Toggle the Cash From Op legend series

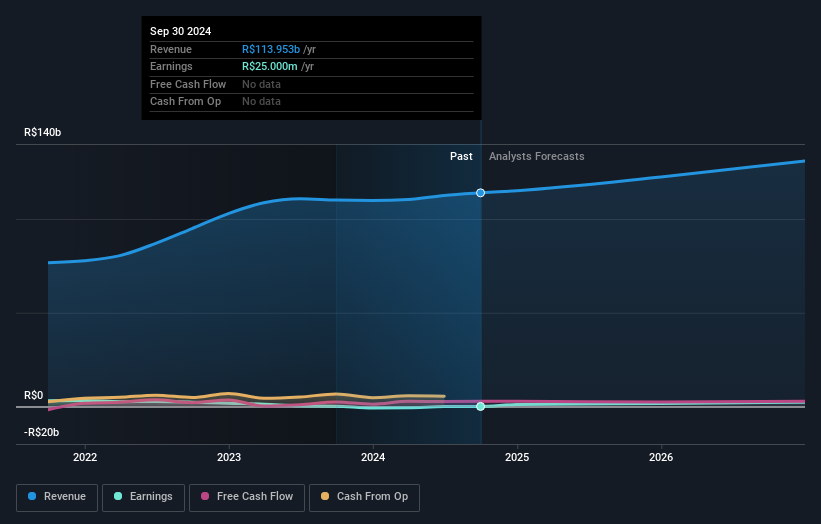click(x=364, y=497)
